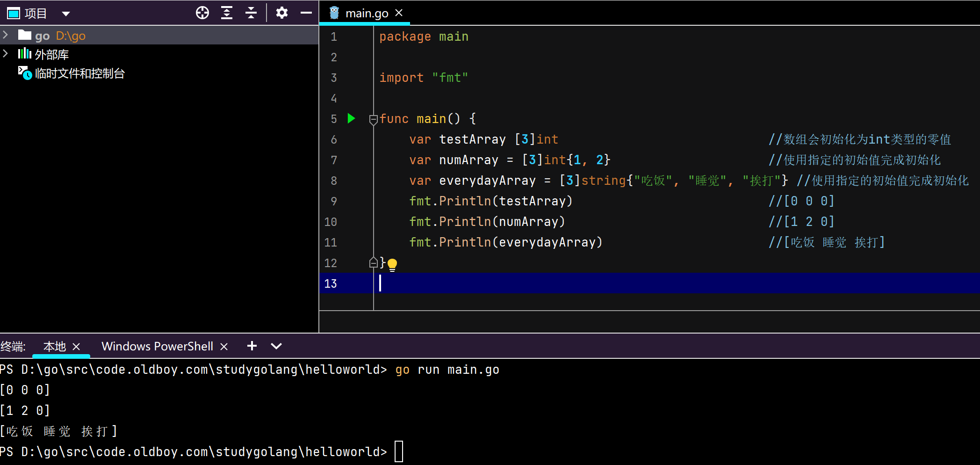
Task: Click the terminal command prompt input
Action: [399, 451]
